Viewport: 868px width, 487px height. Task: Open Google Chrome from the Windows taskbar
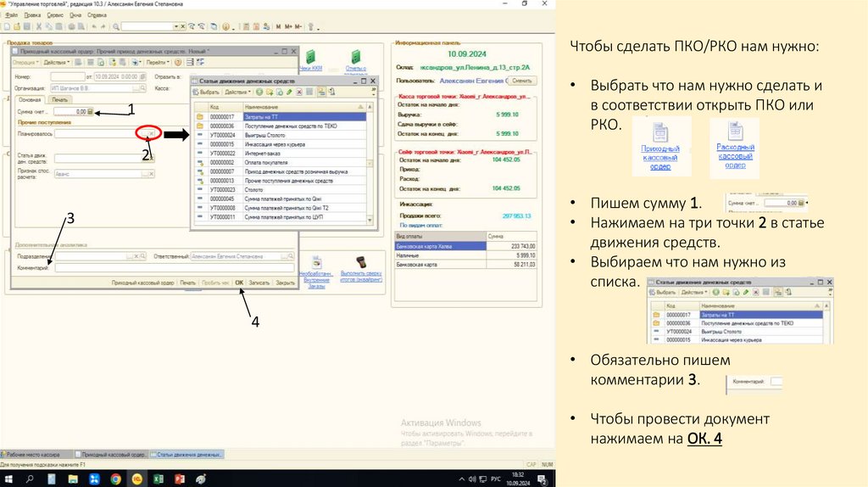point(115,479)
